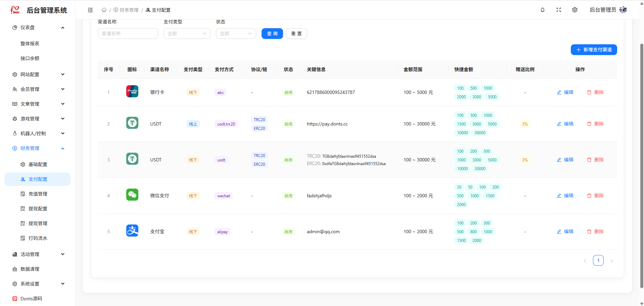Click the 财务管理 breadcrumb link
Screen dimensions: 644x306
[x=126, y=10]
